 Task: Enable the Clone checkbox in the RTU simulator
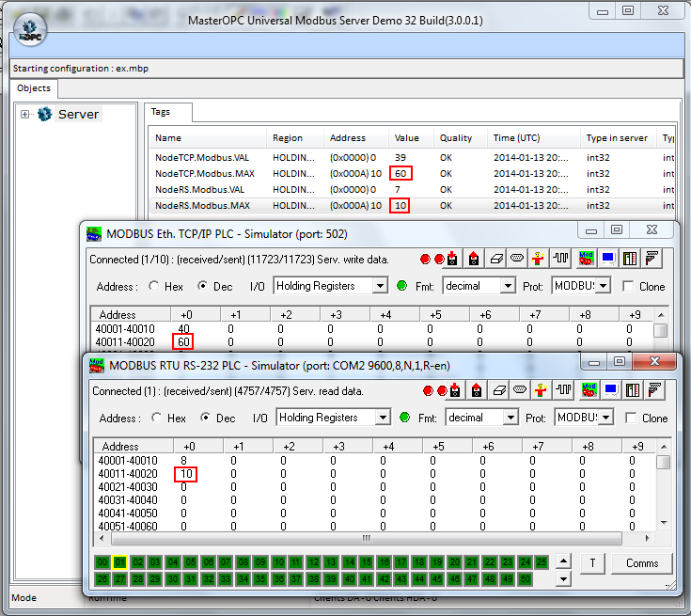(631, 418)
